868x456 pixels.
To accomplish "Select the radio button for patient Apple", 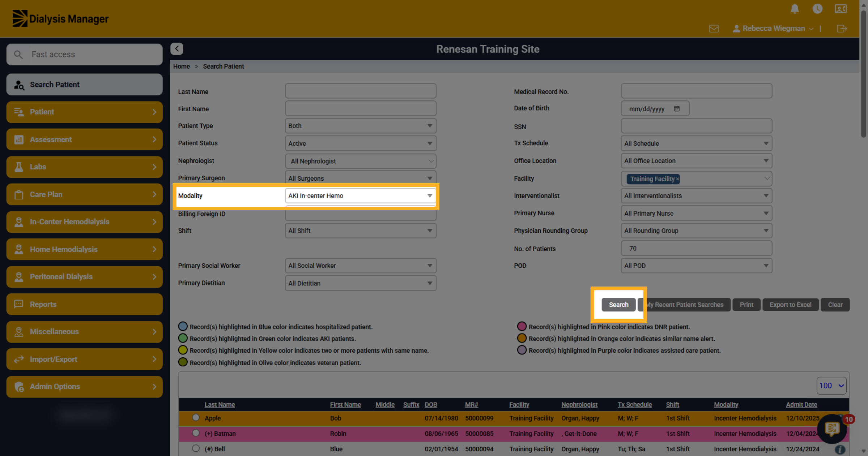I will (196, 418).
